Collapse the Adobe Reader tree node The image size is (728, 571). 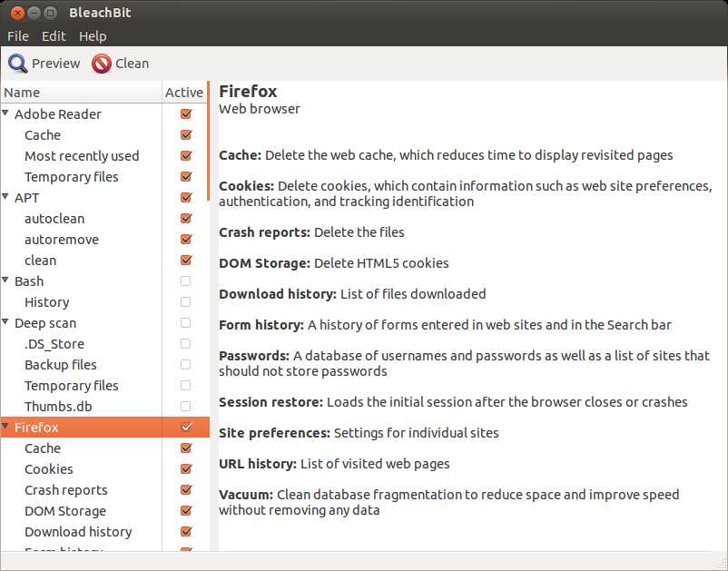click(5, 113)
